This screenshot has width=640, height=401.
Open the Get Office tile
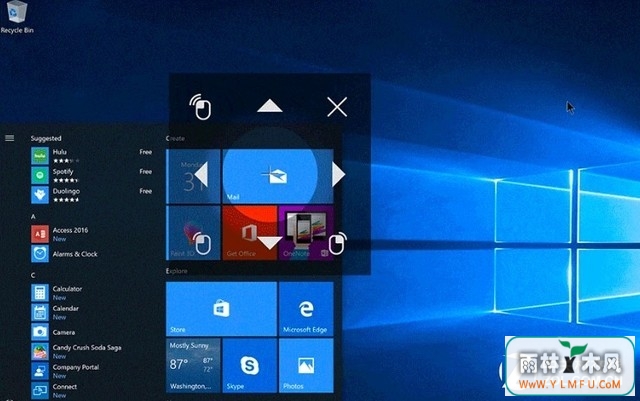coord(249,233)
